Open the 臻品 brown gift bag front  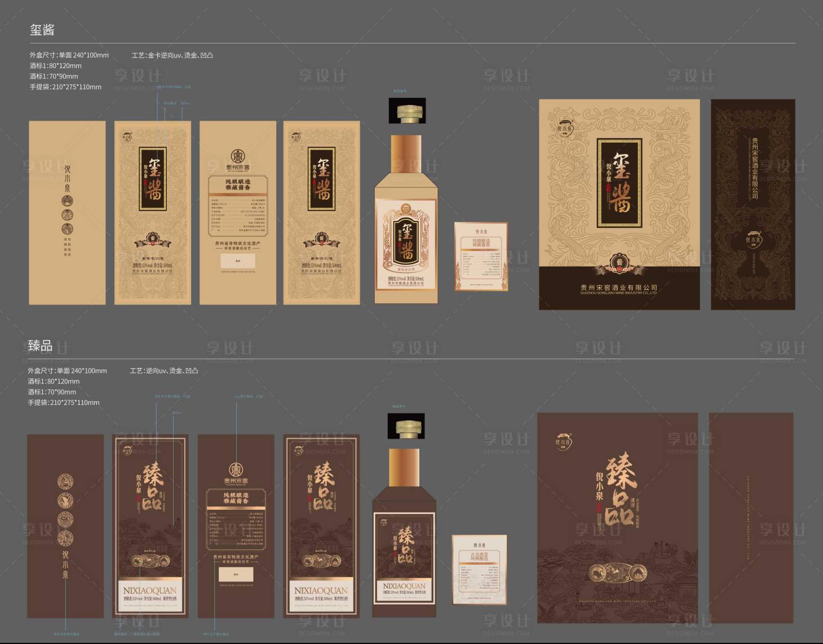coord(618,518)
